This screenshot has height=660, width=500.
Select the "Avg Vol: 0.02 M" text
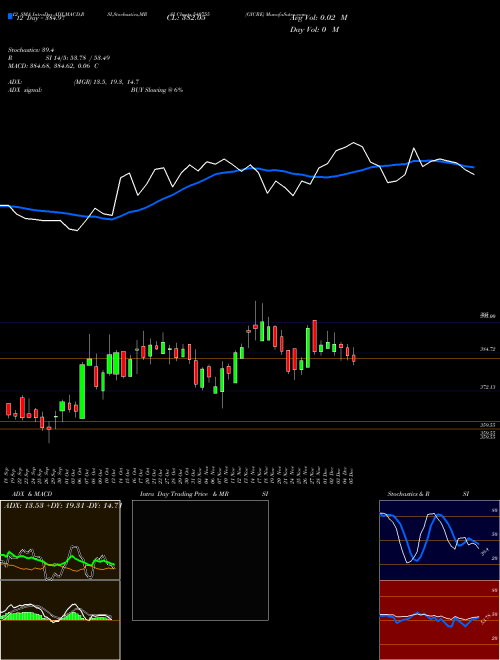tap(319, 18)
